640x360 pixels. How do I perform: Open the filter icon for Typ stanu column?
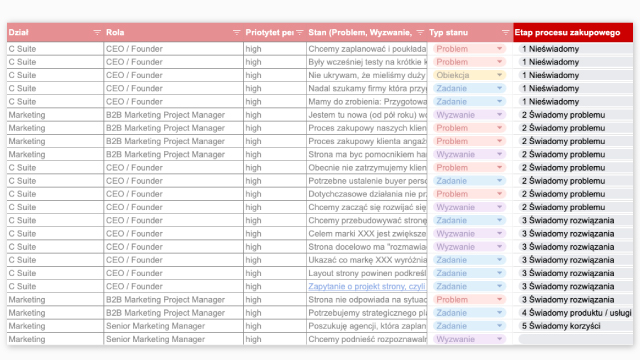[505, 33]
